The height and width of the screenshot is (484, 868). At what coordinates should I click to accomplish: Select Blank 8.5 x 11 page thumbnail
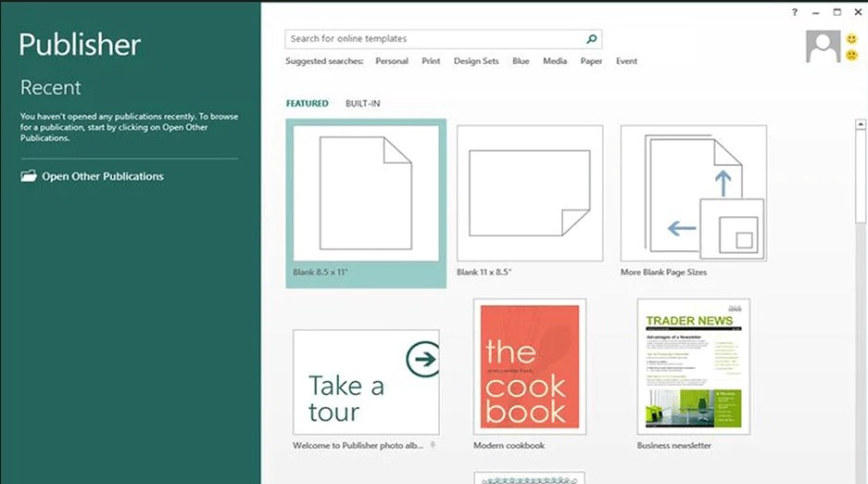pyautogui.click(x=366, y=193)
